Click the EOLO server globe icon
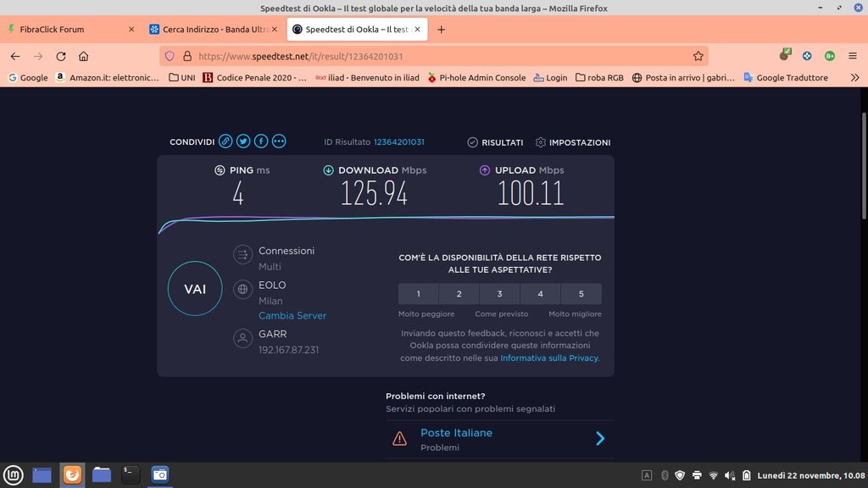The width and height of the screenshot is (868, 488). point(242,289)
